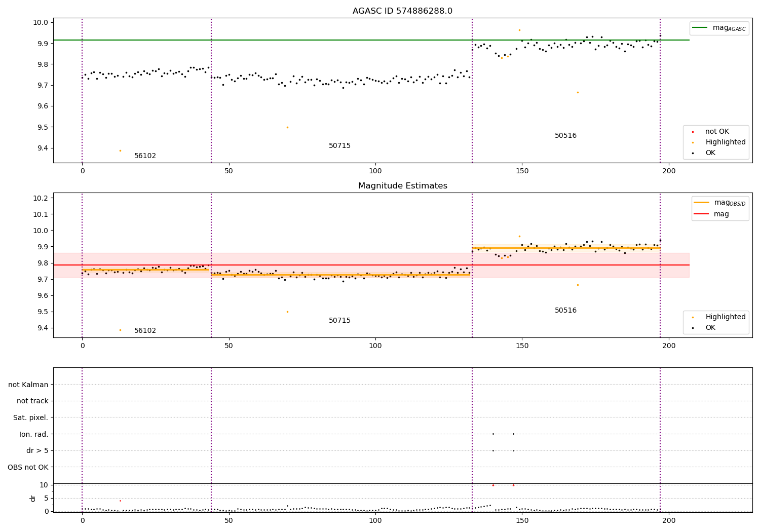Image resolution: width=760 pixels, height=532 pixels.
Task: Click the small red dr point near x=13 in bottom plot
Action: 120,501
